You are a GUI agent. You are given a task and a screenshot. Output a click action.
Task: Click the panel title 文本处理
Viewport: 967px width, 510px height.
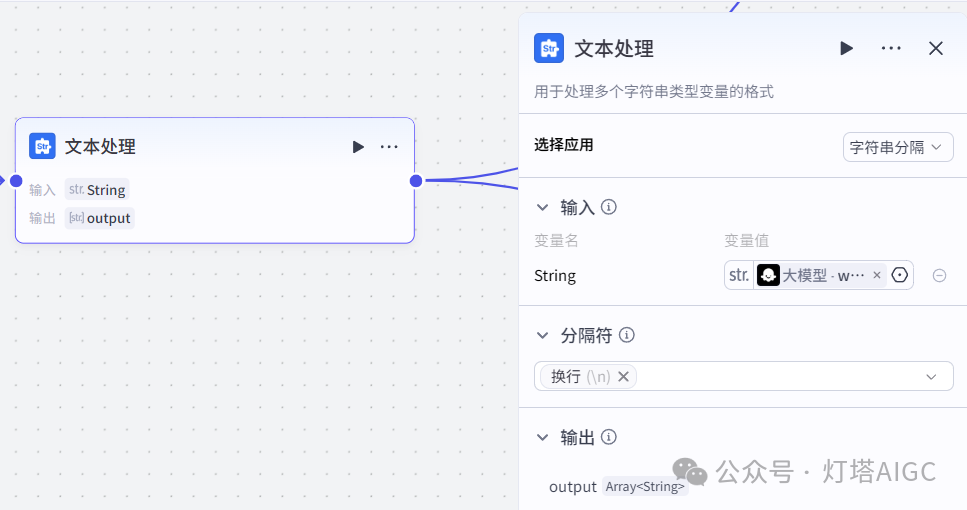tap(614, 49)
